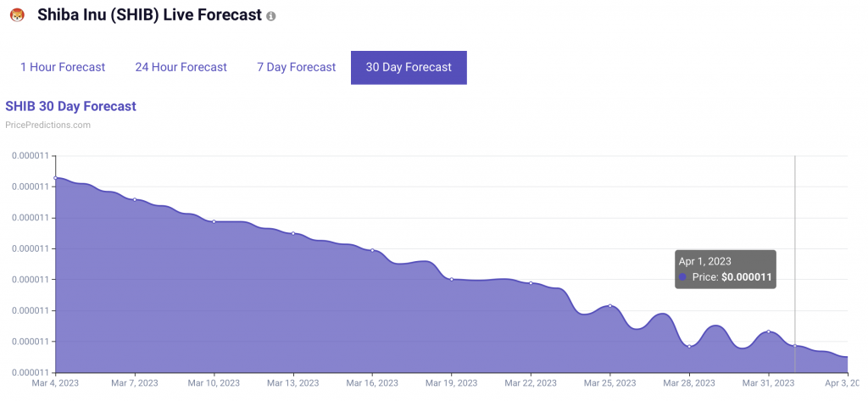Switch to the 24 Hour Forecast tab
The height and width of the screenshot is (401, 868).
181,68
